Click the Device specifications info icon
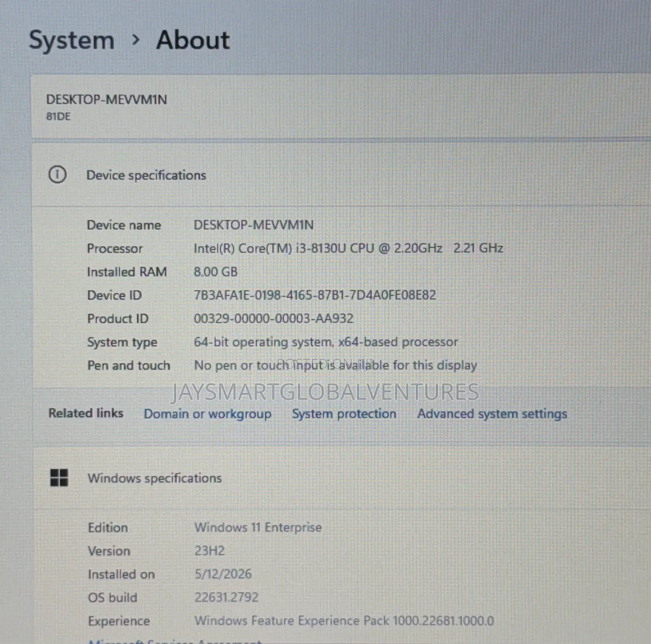The width and height of the screenshot is (651, 644). tap(57, 175)
